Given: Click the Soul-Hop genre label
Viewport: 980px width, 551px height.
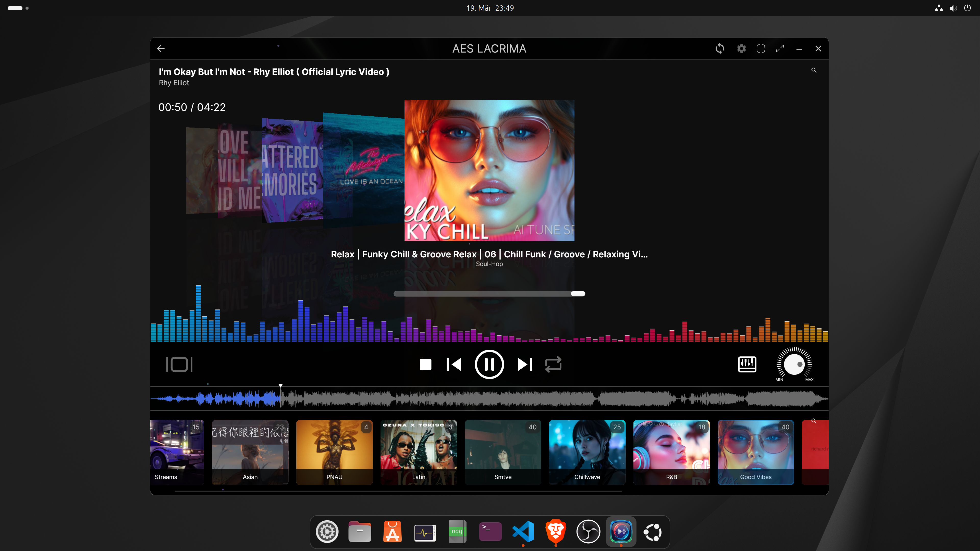Looking at the screenshot, I should (x=489, y=264).
